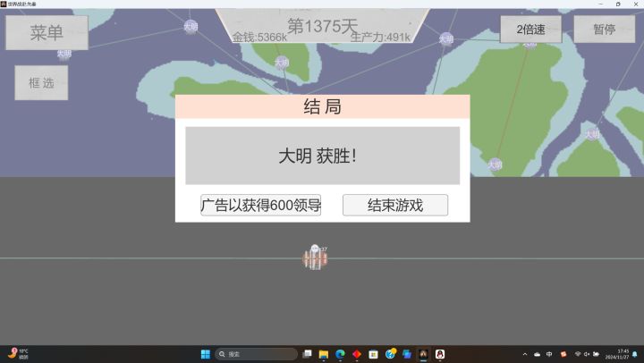644x363 pixels.
Task: Open Microsoft Store from the taskbar
Action: point(373,354)
